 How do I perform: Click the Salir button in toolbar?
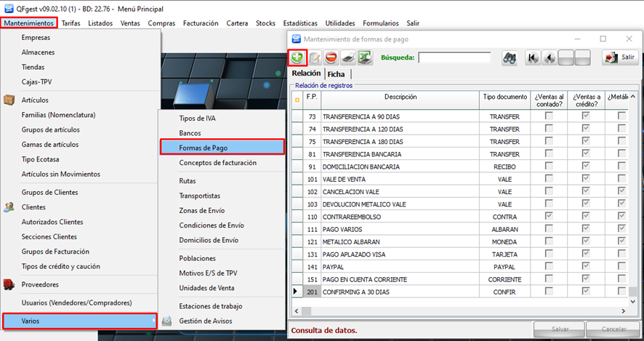tap(621, 57)
